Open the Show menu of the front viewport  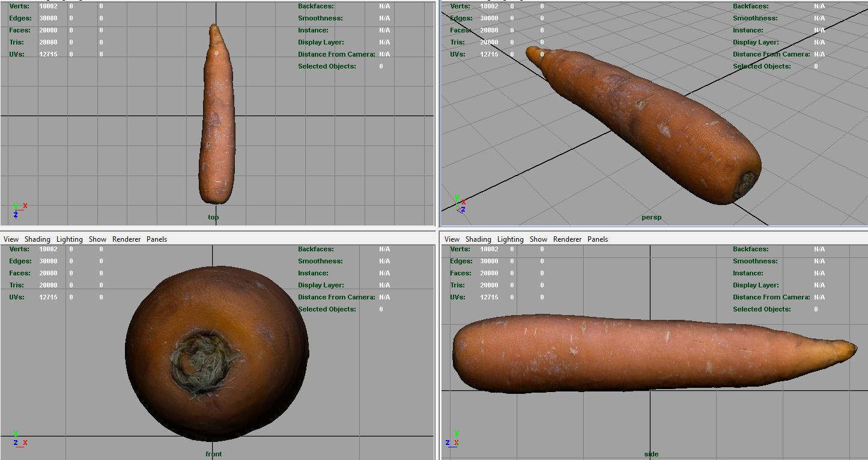pyautogui.click(x=97, y=239)
